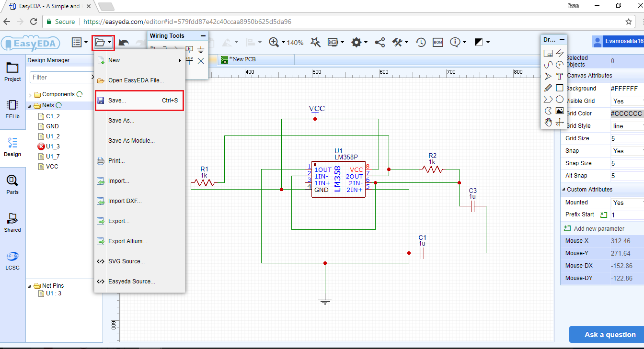Click the Ask a question button
The width and height of the screenshot is (644, 349).
point(609,335)
